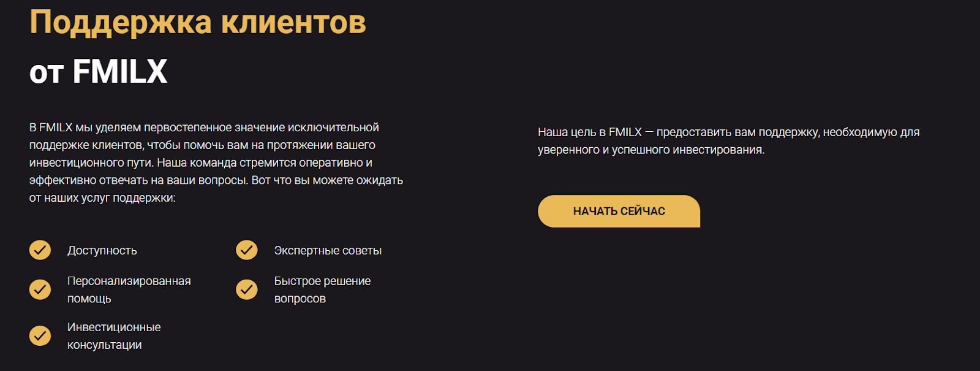The height and width of the screenshot is (371, 980).
Task: Click the НАЧАТЬ СЕЙЧАС button
Action: coord(619,211)
